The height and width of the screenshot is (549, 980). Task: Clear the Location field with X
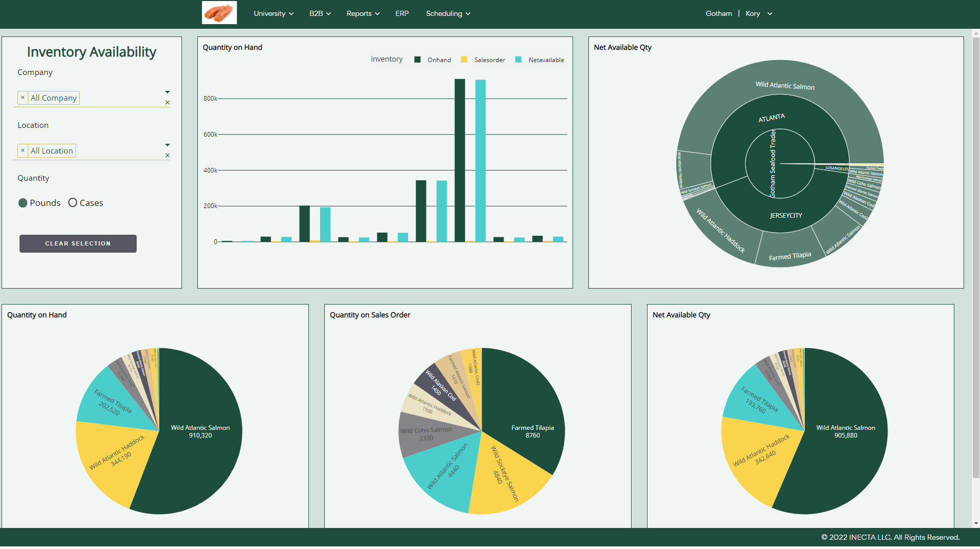click(168, 156)
